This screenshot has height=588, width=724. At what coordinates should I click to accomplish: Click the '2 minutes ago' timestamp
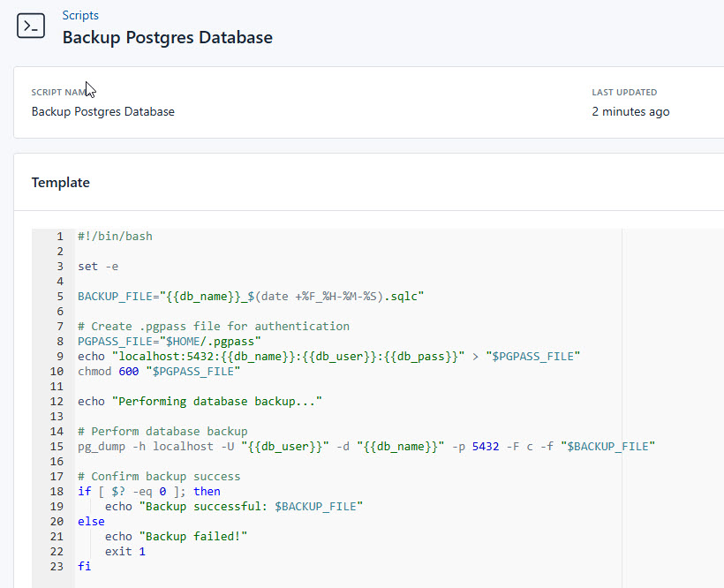tap(630, 111)
